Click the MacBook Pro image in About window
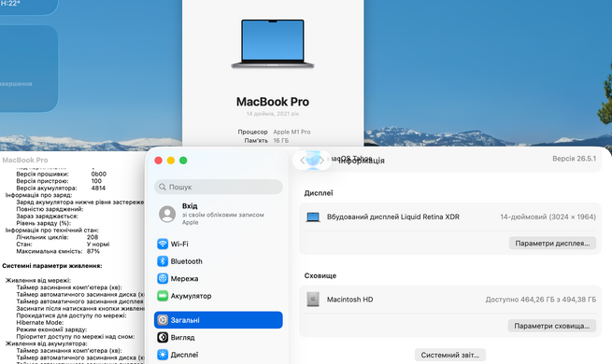 pyautogui.click(x=273, y=44)
